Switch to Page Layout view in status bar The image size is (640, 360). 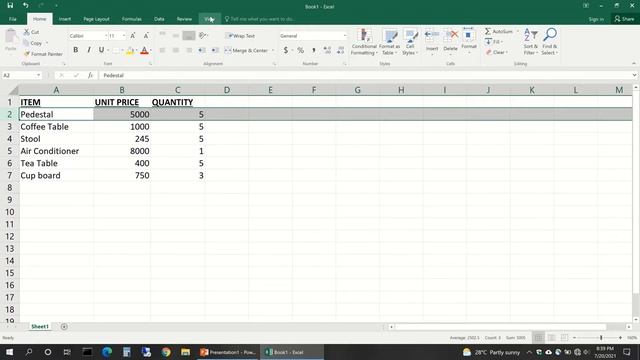[x=551, y=338]
